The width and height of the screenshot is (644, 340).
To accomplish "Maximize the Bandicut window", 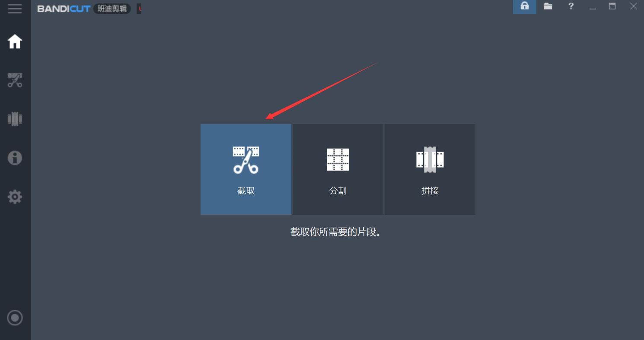I will [612, 6].
